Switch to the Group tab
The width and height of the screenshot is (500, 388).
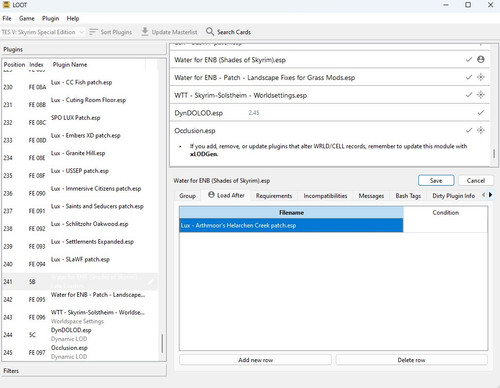tap(187, 196)
